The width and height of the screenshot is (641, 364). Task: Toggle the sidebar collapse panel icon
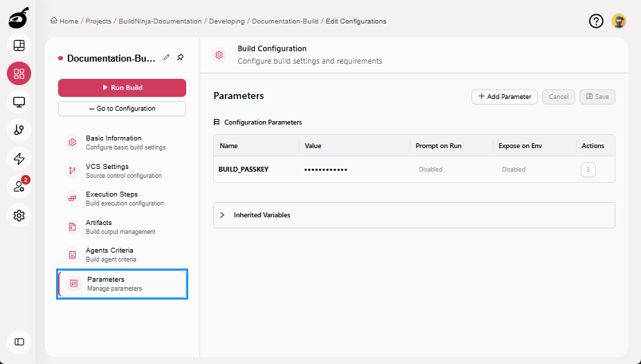pyautogui.click(x=19, y=341)
